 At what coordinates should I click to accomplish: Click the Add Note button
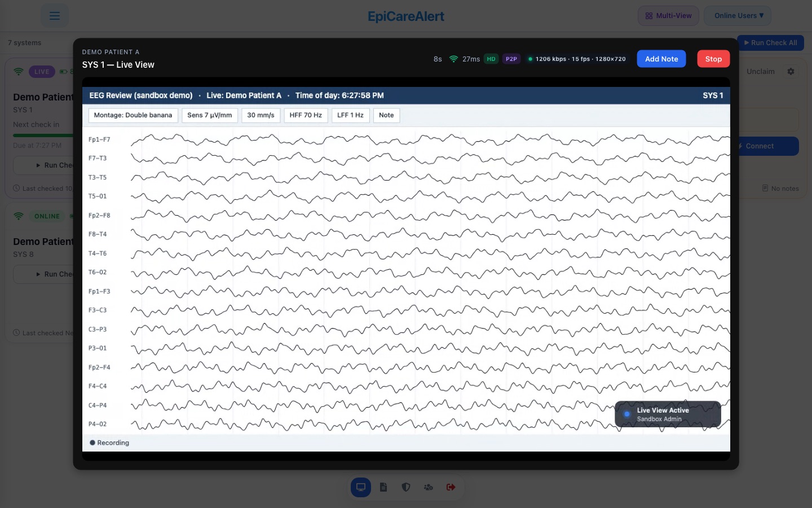pyautogui.click(x=661, y=59)
